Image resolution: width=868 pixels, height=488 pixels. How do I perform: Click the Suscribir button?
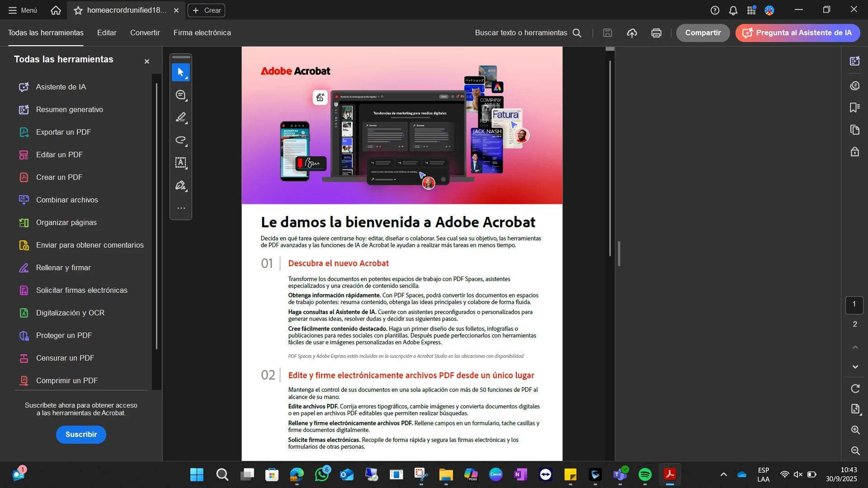[81, 434]
